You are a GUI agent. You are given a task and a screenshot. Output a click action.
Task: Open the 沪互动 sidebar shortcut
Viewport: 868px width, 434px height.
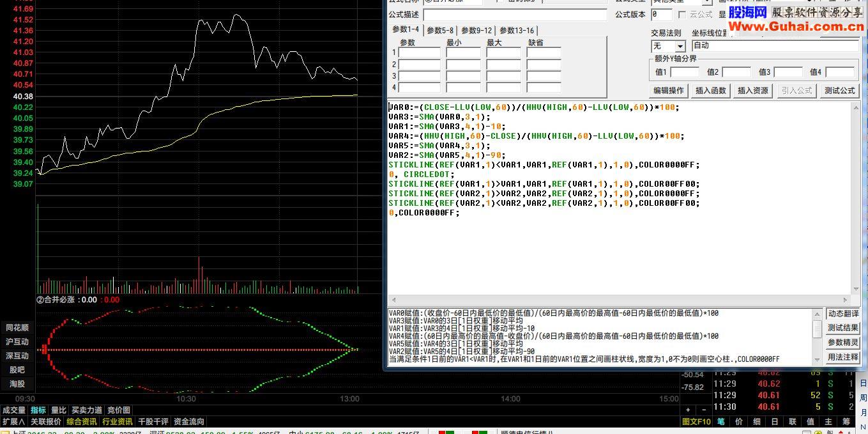point(17,342)
